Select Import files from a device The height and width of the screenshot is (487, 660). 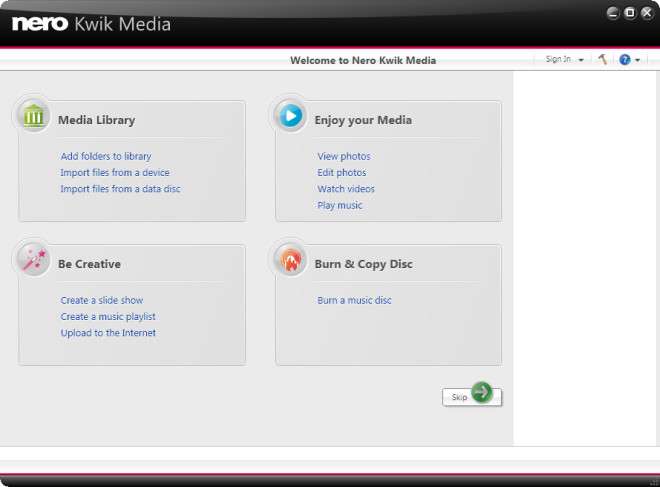pos(115,173)
